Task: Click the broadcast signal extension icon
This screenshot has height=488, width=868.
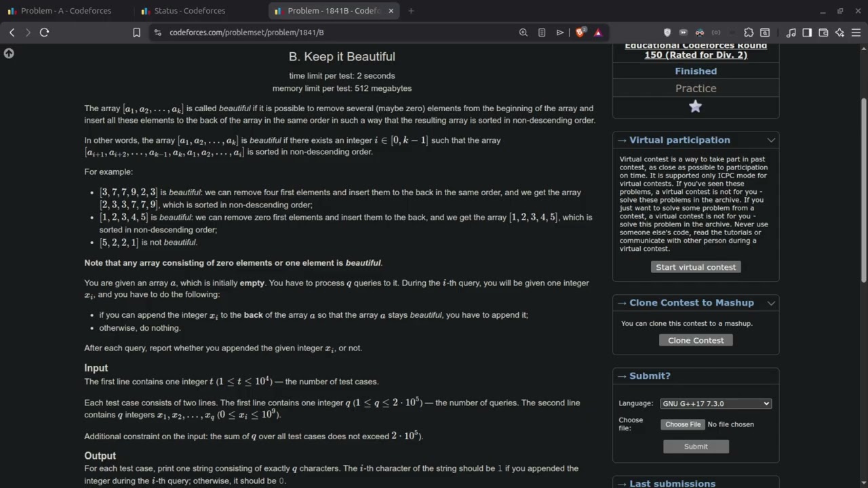Action: click(716, 32)
